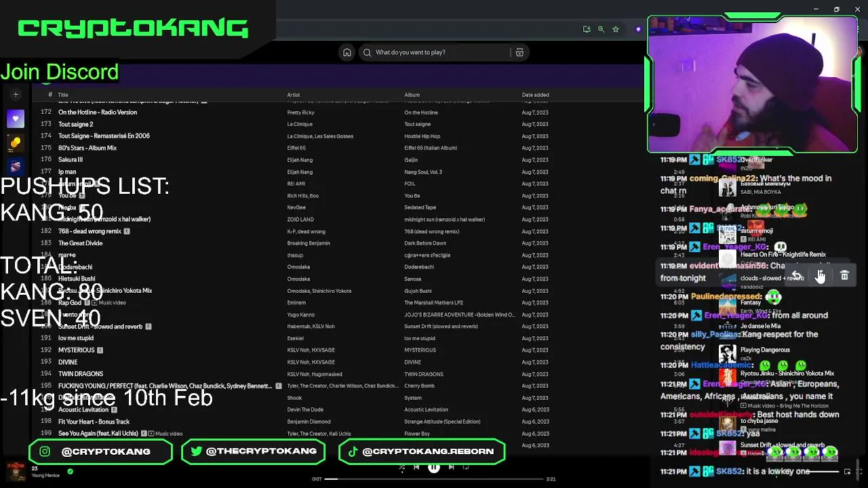Delete the queue item with the trash icon
This screenshot has width=868, height=488.
tap(844, 276)
